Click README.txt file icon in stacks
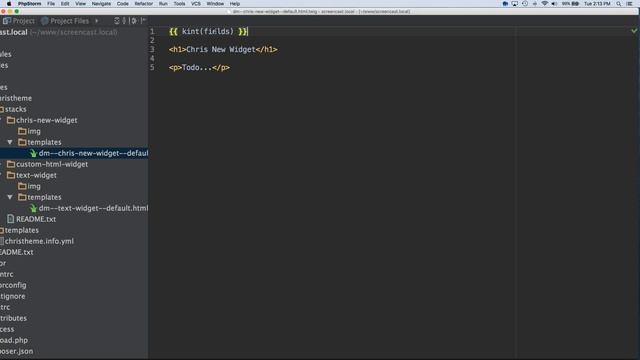This screenshot has height=360, width=640. coord(11,220)
